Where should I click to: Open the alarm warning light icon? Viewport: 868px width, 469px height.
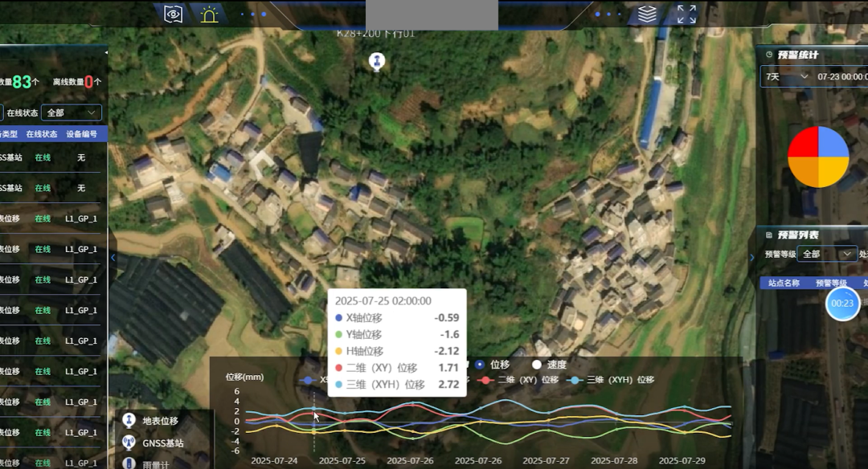tap(209, 14)
